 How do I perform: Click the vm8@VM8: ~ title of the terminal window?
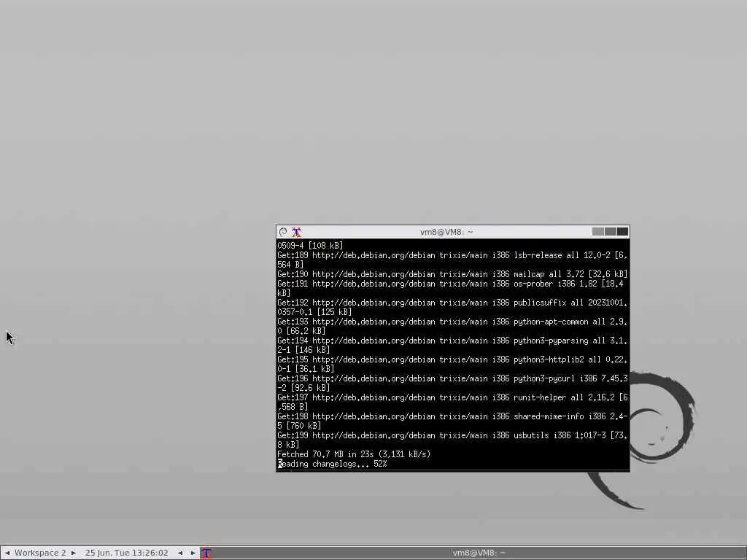click(446, 232)
